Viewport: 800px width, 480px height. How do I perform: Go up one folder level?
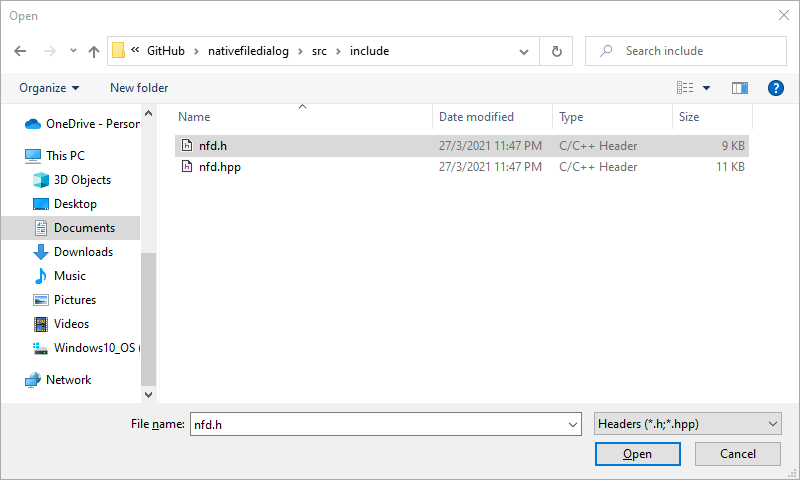[94, 51]
